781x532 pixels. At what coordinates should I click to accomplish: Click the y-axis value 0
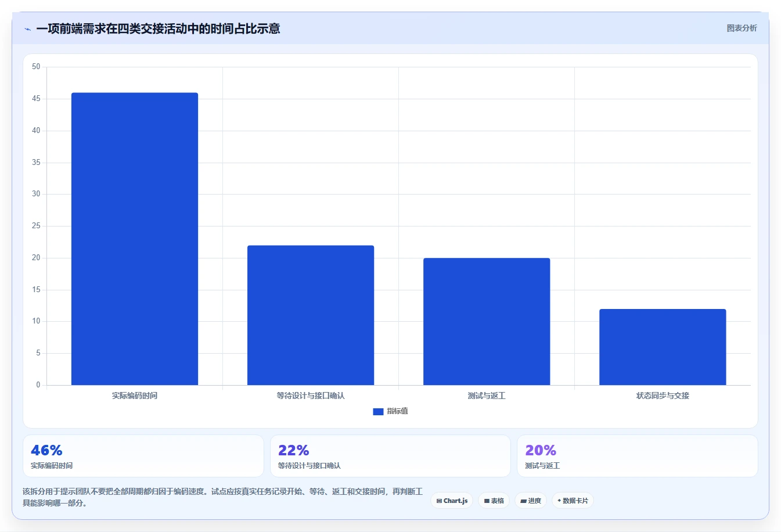(38, 384)
